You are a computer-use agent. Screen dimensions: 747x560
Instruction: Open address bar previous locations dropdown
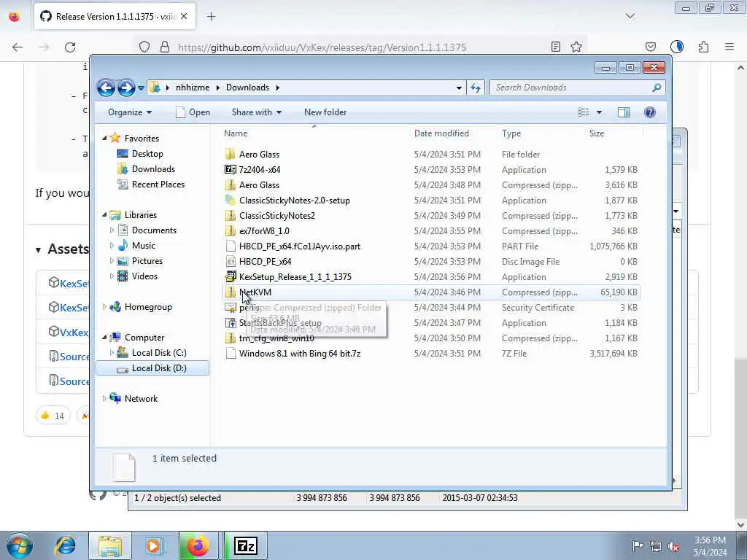point(459,87)
